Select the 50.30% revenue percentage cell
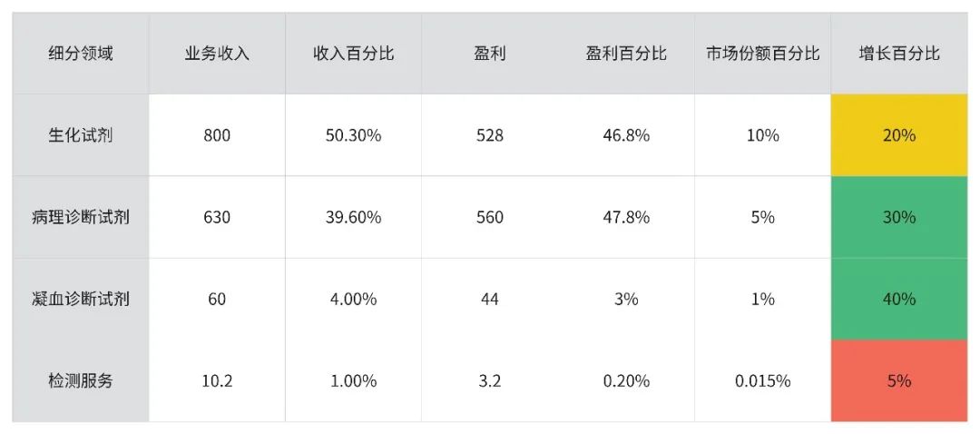The height and width of the screenshot is (434, 980). [353, 135]
